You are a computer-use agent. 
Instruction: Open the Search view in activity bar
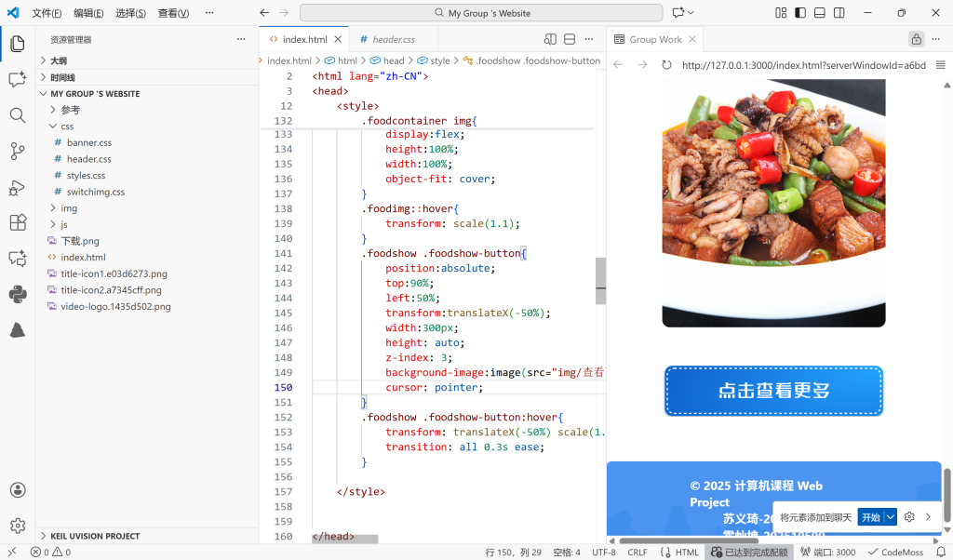[x=17, y=115]
